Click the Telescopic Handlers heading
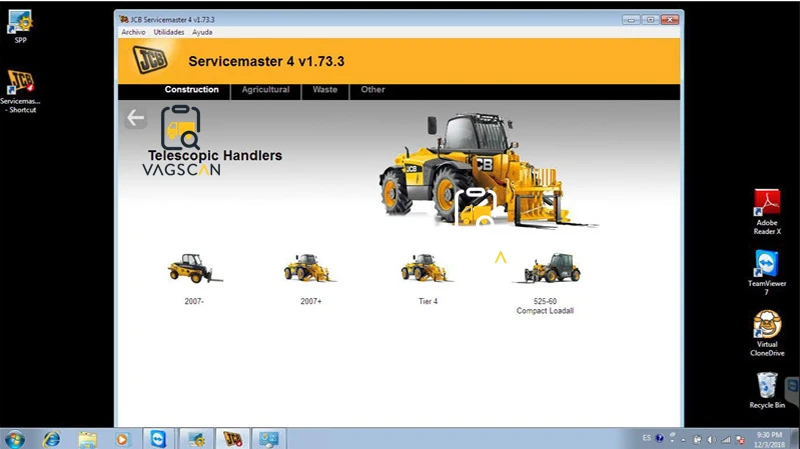The height and width of the screenshot is (449, 800). [215, 156]
